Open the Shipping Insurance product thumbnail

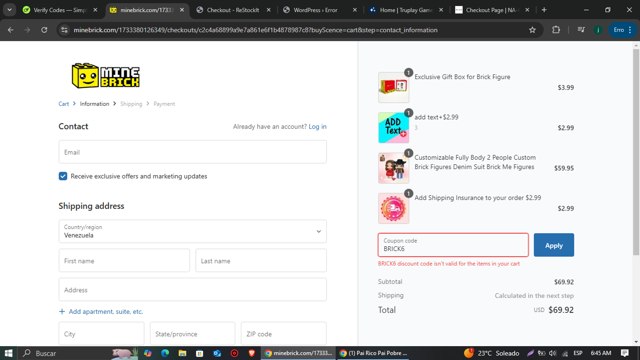coord(393,208)
